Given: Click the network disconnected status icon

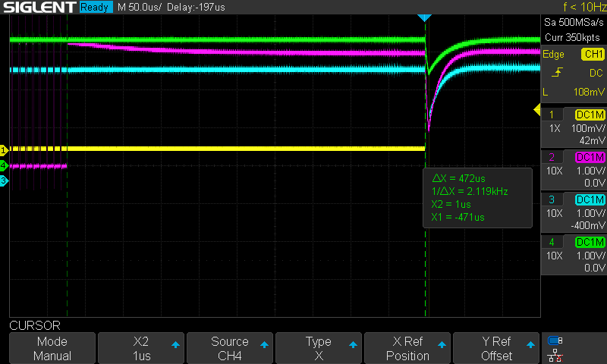Looking at the screenshot, I should 555,356.
